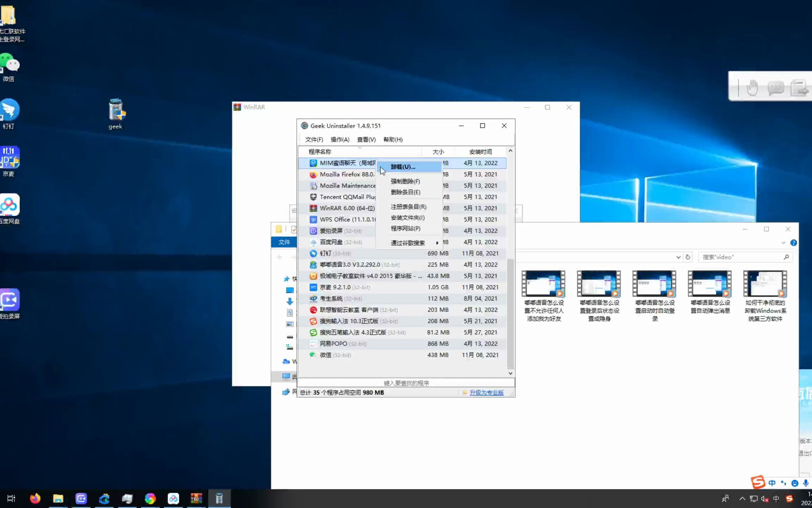The width and height of the screenshot is (812, 508).
Task: Open the 查看(V) menu
Action: [x=366, y=140]
